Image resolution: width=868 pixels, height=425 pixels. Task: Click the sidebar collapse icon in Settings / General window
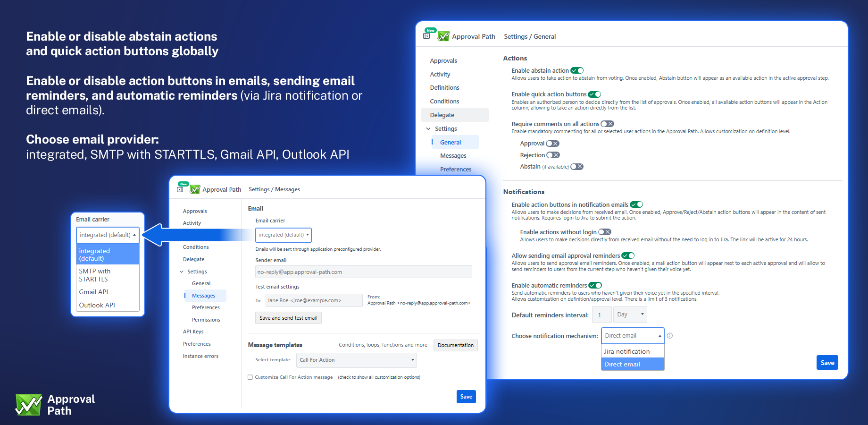[426, 36]
